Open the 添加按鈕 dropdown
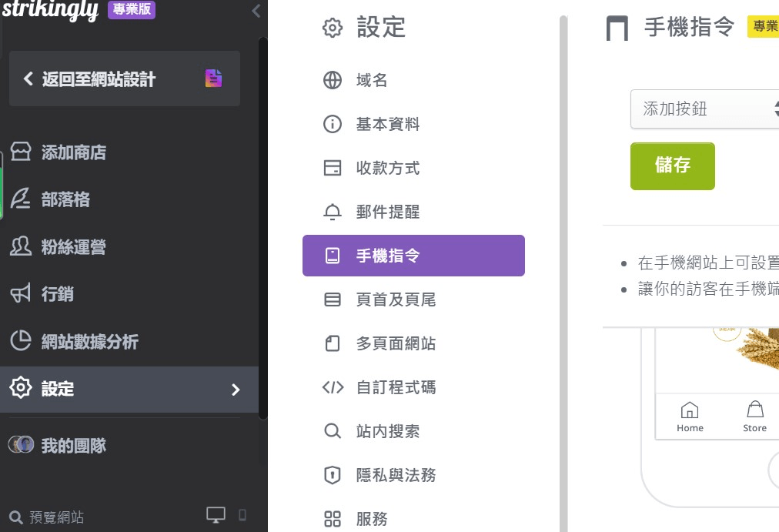779x532 pixels. pos(704,109)
